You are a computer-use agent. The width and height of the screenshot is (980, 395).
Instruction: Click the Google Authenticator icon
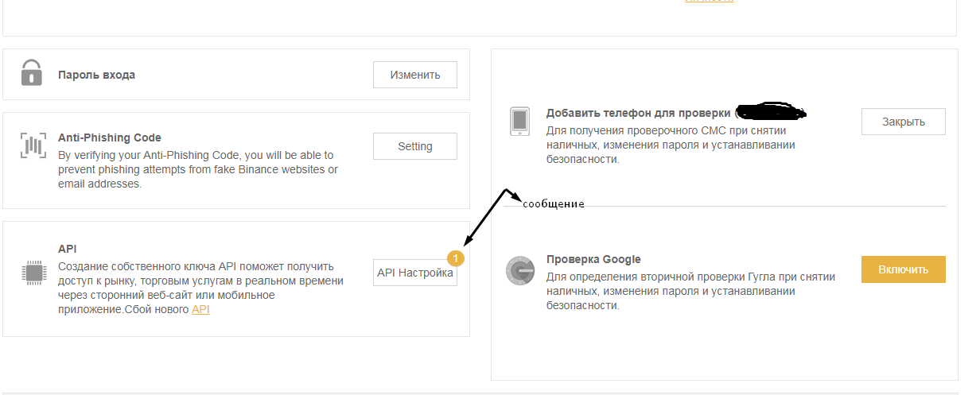pos(519,270)
